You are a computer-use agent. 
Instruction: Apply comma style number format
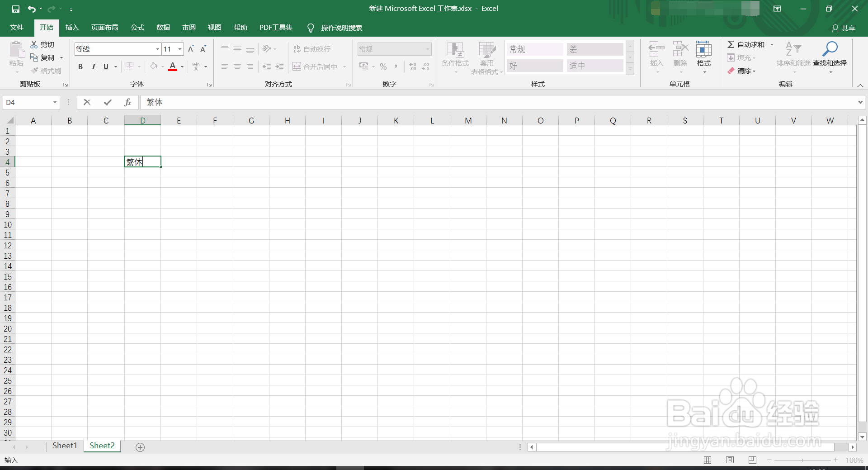point(396,66)
